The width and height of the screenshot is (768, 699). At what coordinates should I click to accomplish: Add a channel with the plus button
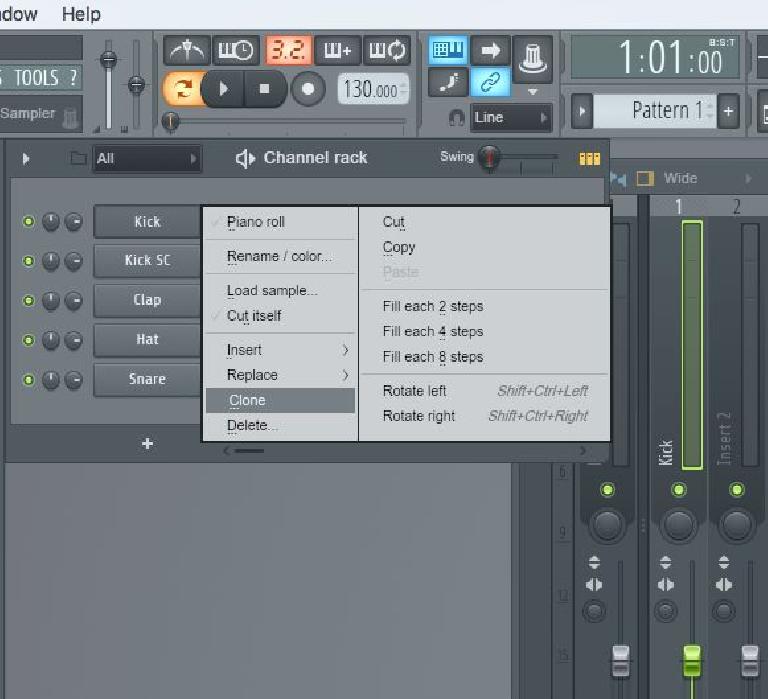147,444
